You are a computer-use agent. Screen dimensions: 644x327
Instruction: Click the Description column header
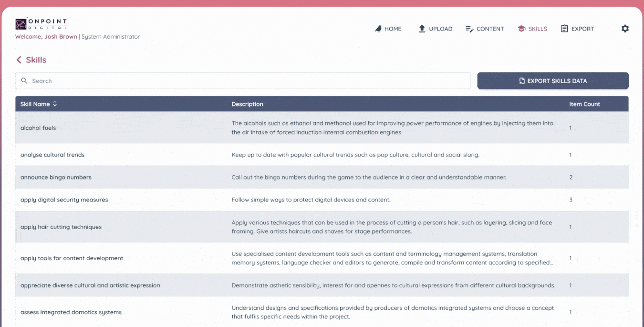(x=247, y=104)
